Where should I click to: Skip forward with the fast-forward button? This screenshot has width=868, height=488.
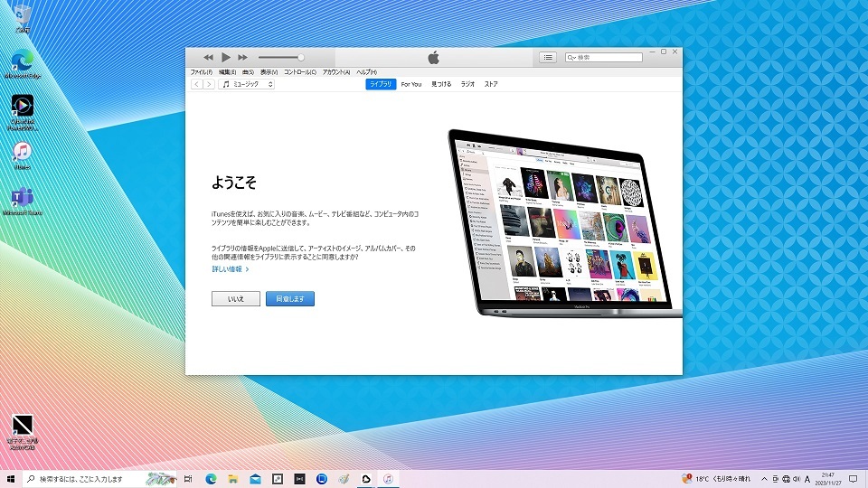[243, 57]
